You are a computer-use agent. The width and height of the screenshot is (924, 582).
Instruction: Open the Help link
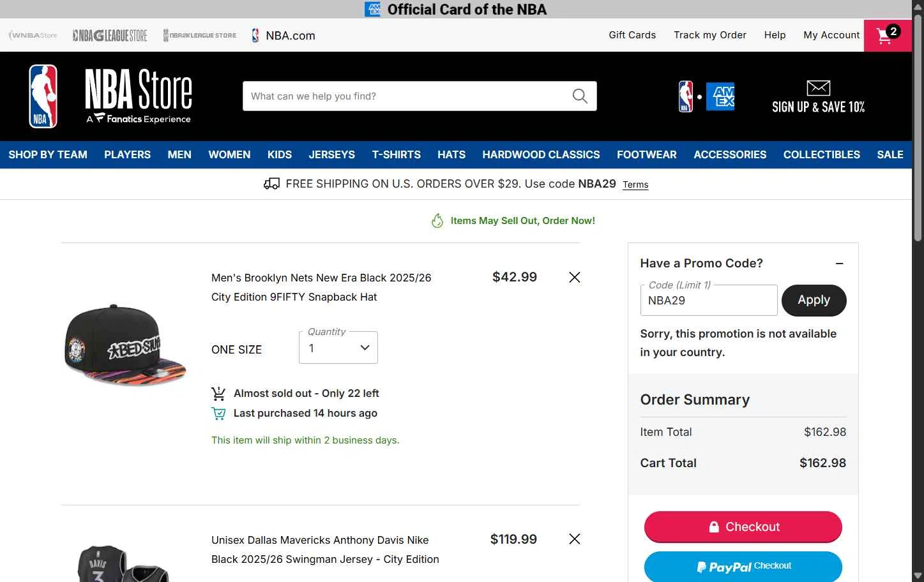pyautogui.click(x=775, y=35)
